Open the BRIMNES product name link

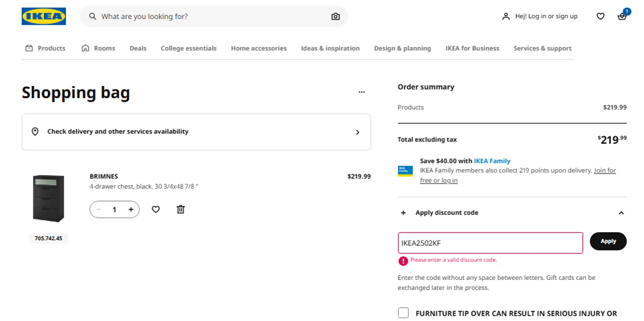(x=103, y=176)
